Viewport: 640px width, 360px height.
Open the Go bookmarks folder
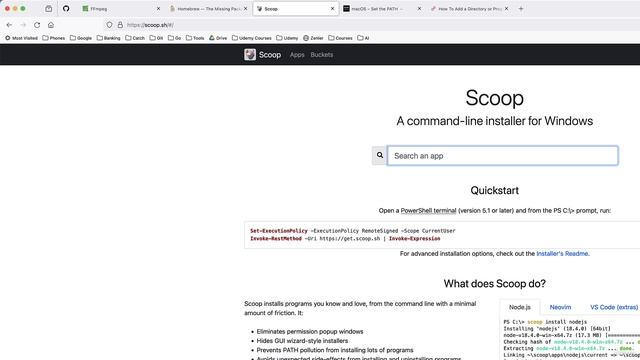pos(175,38)
